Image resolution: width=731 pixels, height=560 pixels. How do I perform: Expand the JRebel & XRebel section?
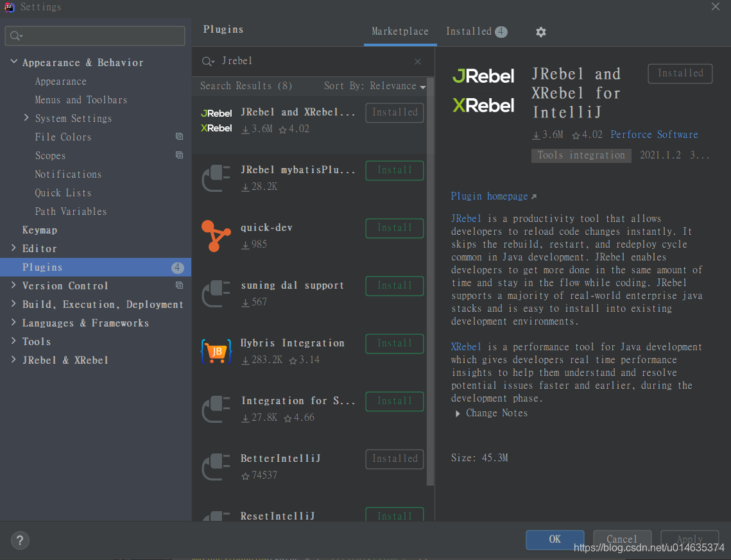tap(13, 360)
